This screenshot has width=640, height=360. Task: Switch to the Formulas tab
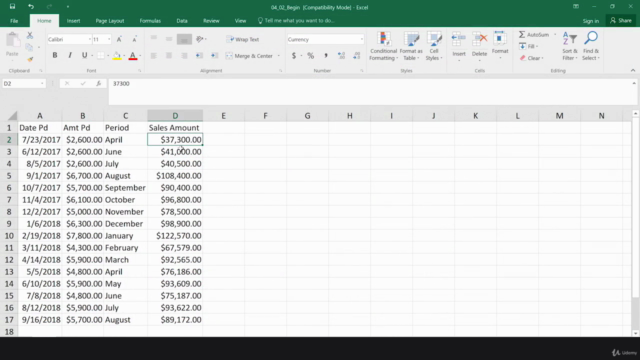coord(150,20)
